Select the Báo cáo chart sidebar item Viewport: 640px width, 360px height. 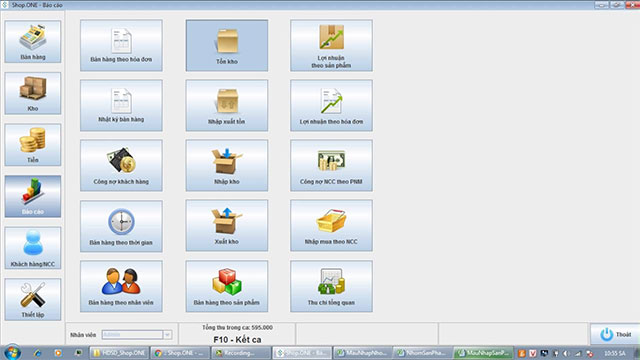33,196
